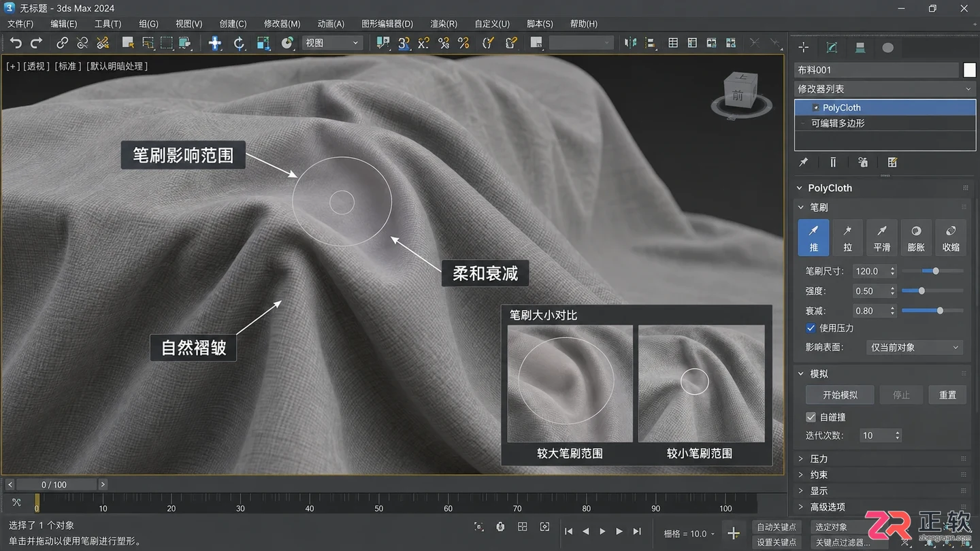Click the pin stack icon
The height and width of the screenshot is (551, 980).
[x=804, y=163]
